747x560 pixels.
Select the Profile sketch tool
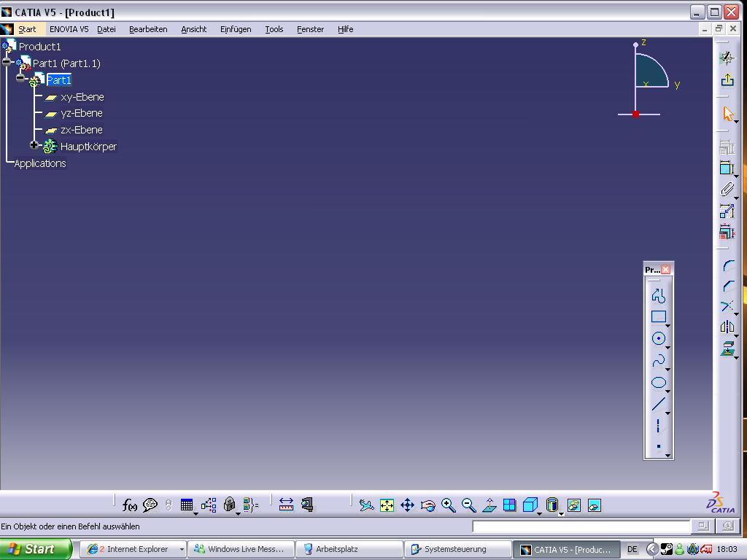658,296
